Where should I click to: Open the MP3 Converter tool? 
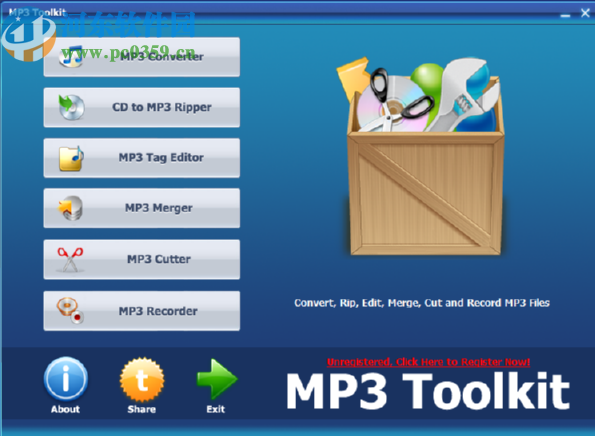click(142, 57)
